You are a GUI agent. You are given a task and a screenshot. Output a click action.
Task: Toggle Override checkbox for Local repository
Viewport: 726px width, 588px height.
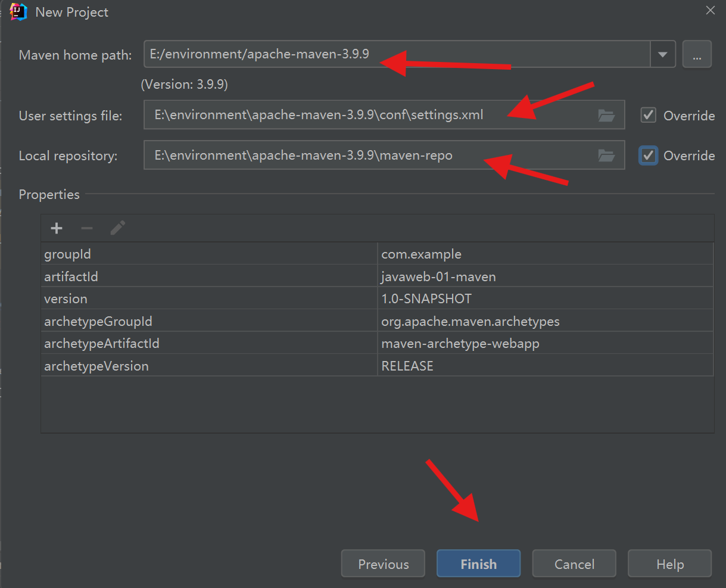(649, 155)
